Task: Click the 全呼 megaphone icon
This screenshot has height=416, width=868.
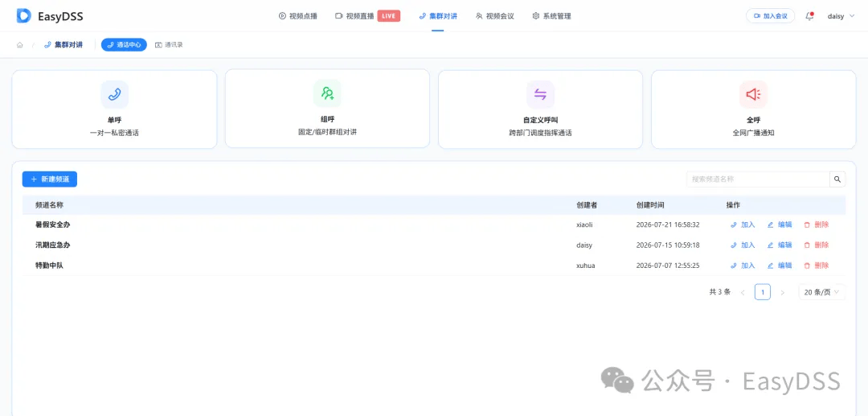Action: (753, 95)
